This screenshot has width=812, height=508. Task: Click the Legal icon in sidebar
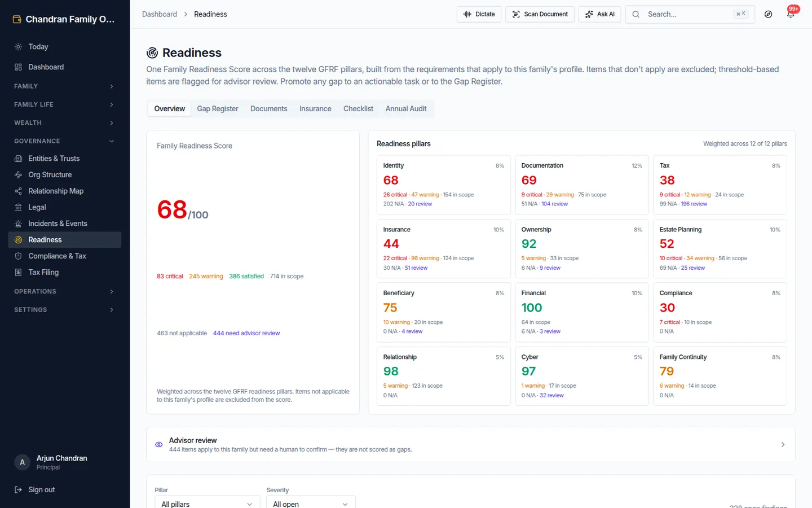pos(18,208)
